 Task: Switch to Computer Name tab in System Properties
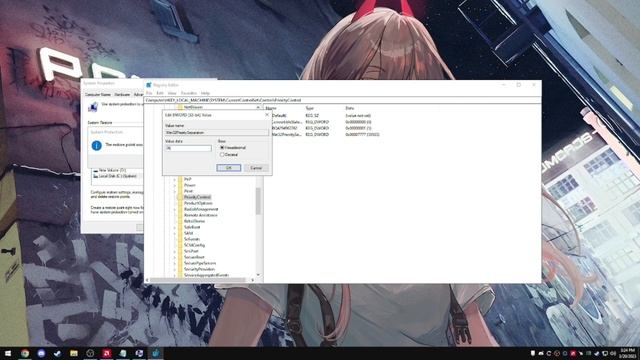(98, 94)
